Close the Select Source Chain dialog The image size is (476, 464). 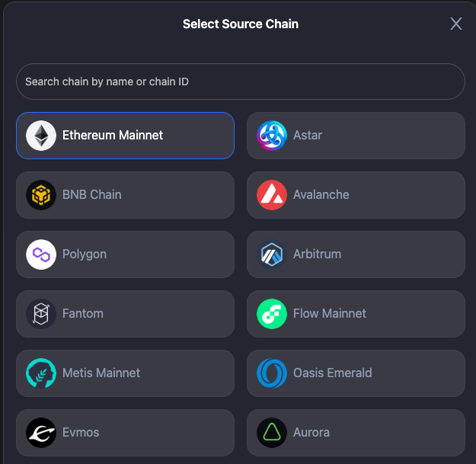456,24
